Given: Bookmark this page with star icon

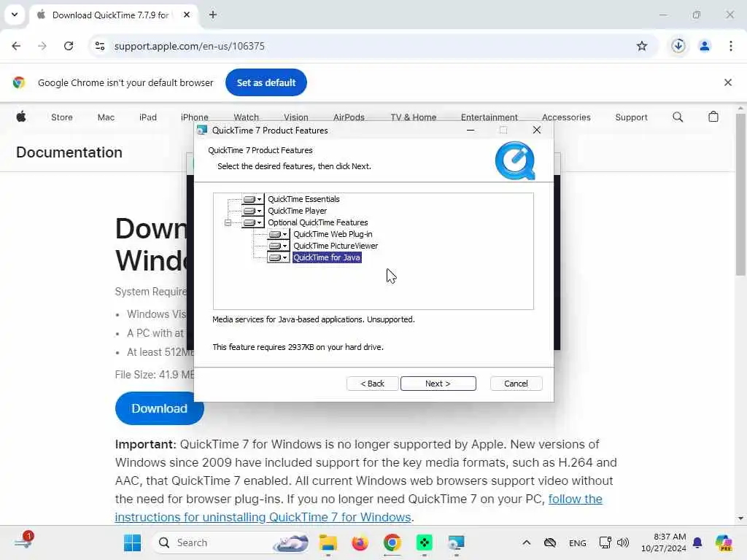Looking at the screenshot, I should (x=642, y=46).
